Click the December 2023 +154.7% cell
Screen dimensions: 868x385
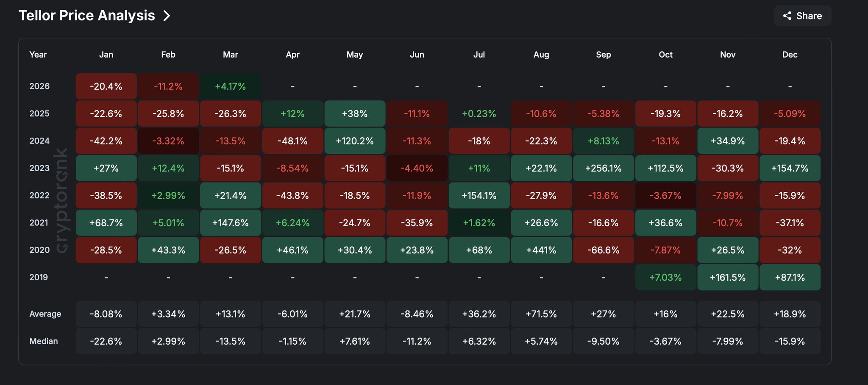(790, 168)
